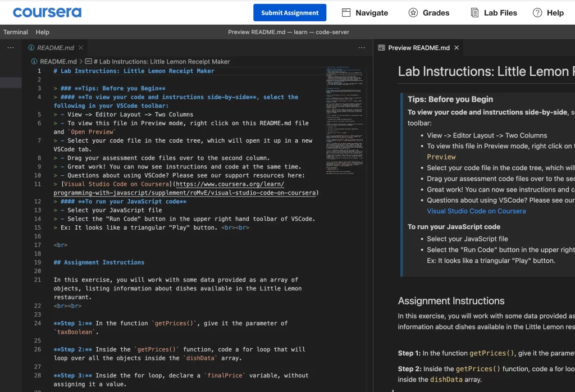Click the Help question mark icon

(537, 12)
